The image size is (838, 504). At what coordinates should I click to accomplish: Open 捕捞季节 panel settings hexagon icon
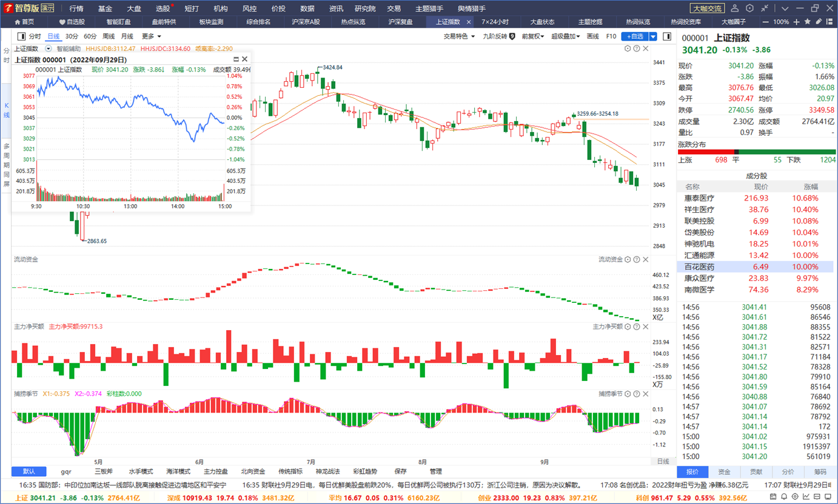(x=628, y=394)
